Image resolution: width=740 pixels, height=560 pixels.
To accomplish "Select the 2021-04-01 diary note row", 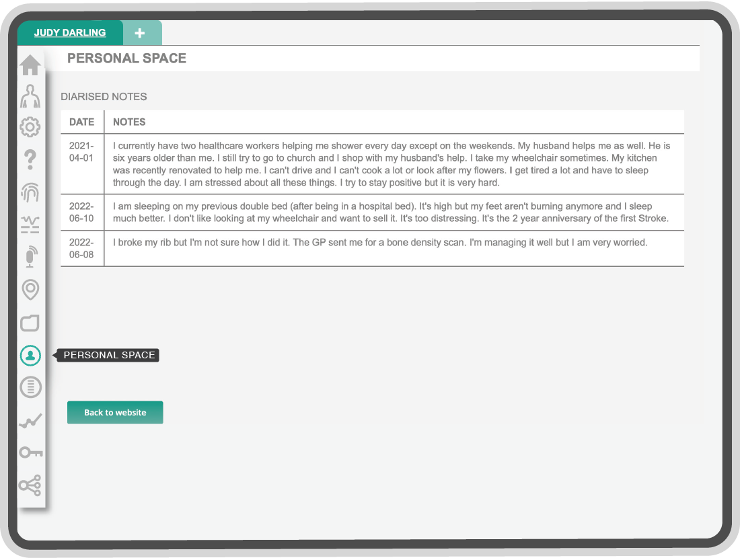I will click(373, 164).
